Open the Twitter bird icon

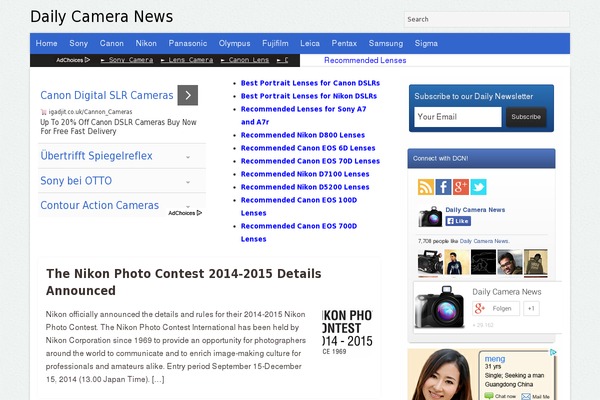(x=478, y=187)
